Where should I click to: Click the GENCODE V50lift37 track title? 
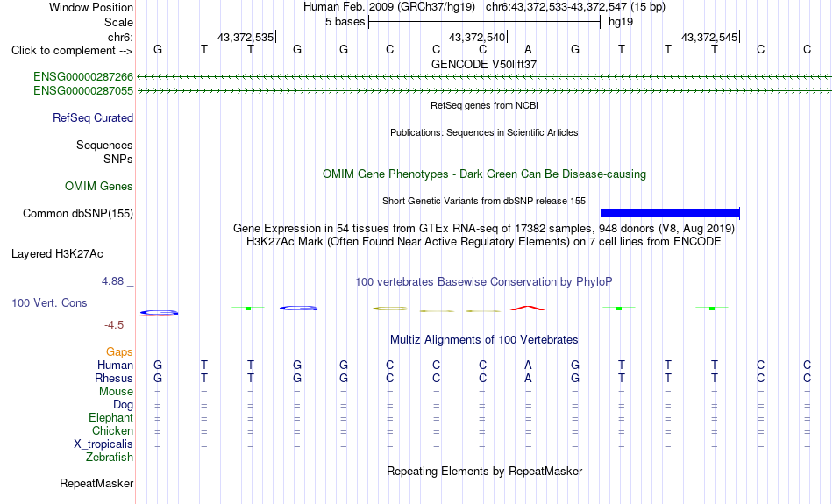coord(484,64)
